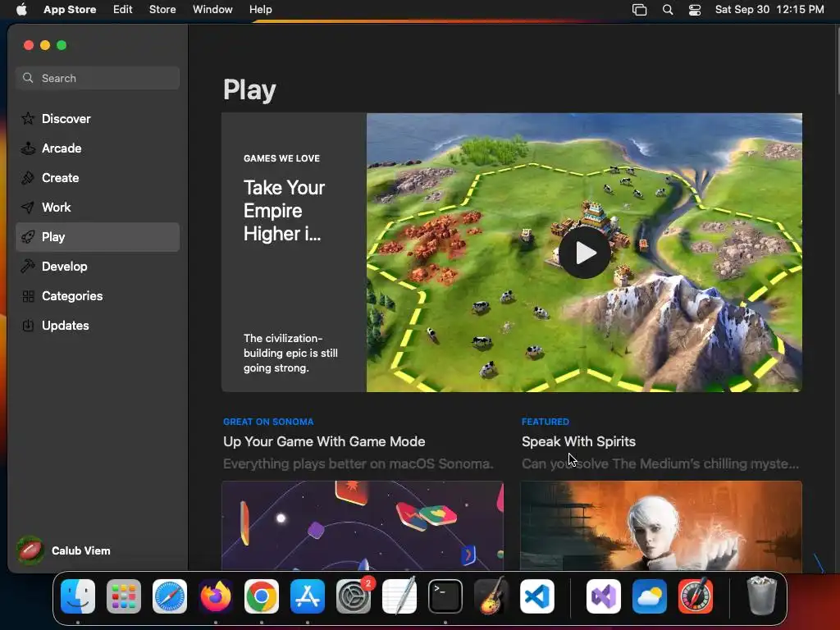Open the Store menu

click(162, 10)
